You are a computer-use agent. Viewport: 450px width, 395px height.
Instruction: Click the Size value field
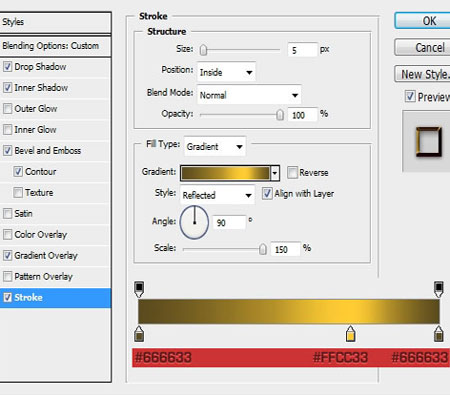tap(302, 50)
